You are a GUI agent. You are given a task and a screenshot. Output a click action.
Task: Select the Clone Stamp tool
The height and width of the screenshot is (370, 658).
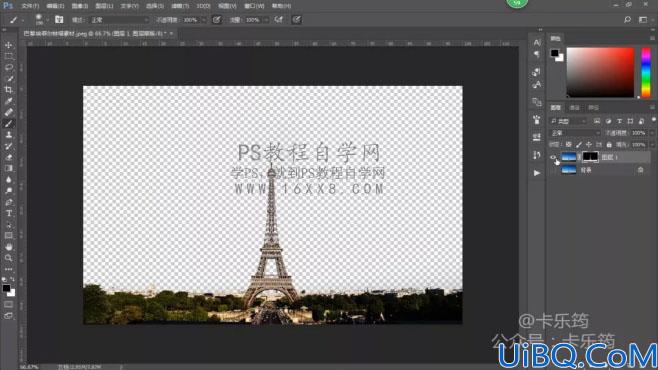(x=8, y=135)
